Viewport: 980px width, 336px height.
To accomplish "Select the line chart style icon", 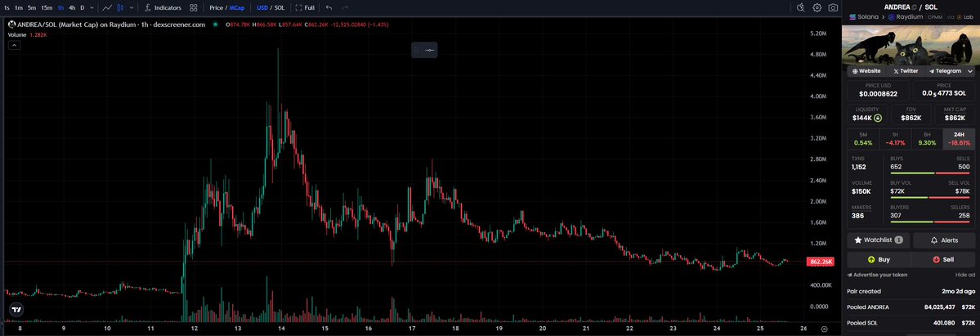I will pyautogui.click(x=108, y=7).
